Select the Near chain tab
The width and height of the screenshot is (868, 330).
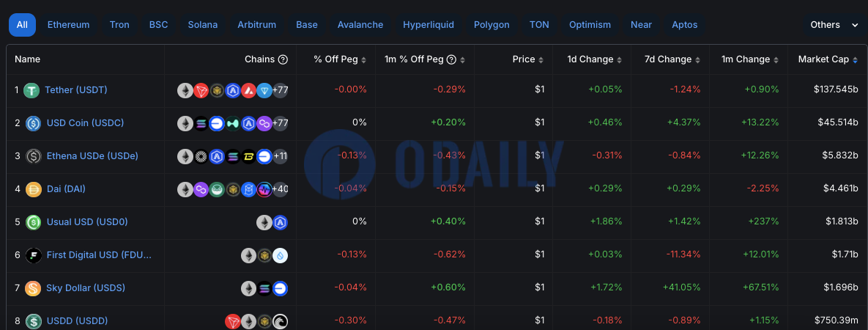[641, 25]
